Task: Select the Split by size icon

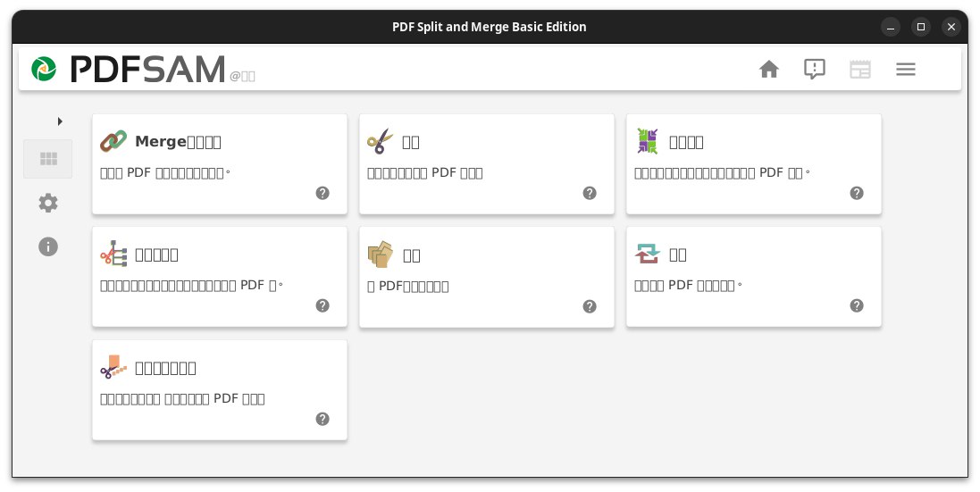Action: (113, 367)
